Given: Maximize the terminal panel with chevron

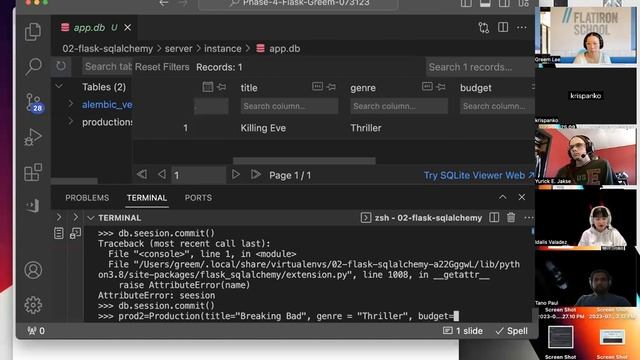Looking at the screenshot, I should click(502, 197).
